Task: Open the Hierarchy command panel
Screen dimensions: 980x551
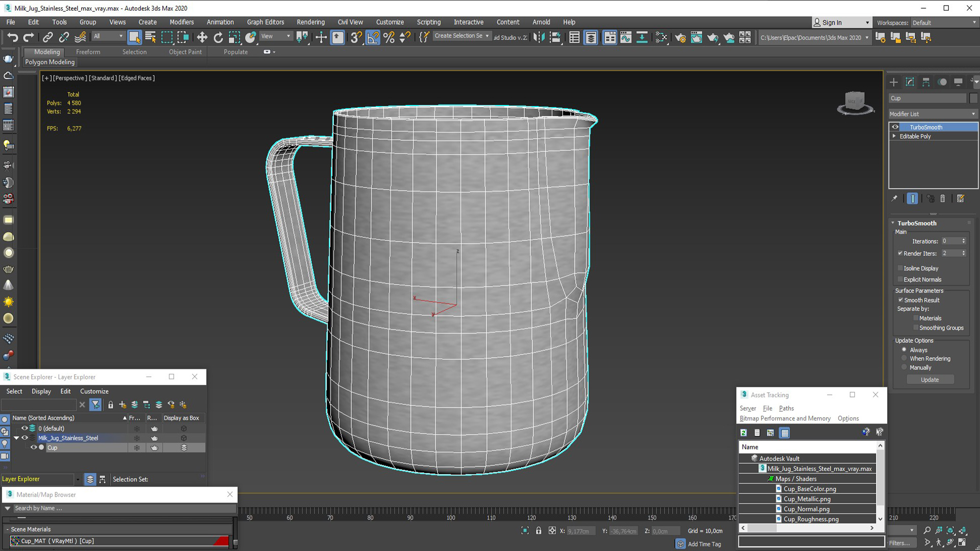Action: 926,82
